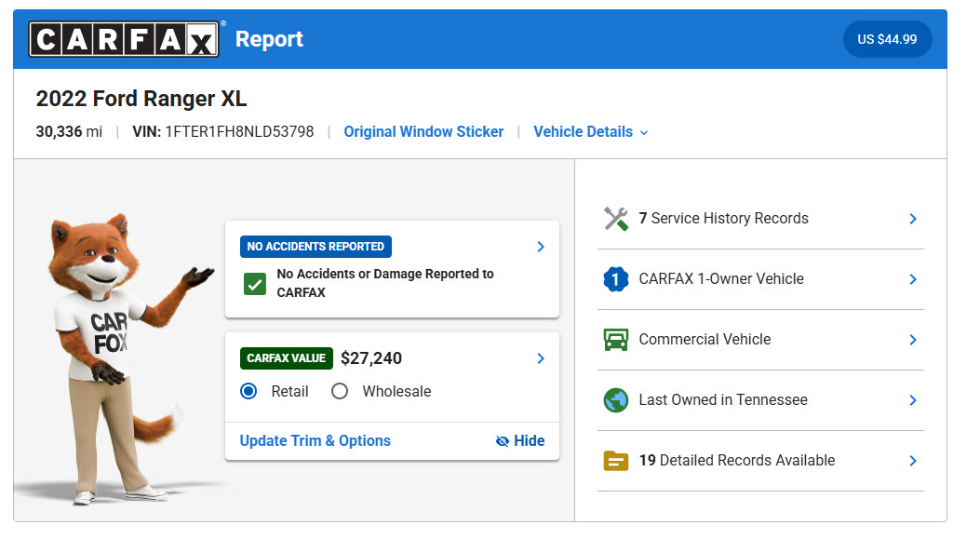Expand the Vehicle Details dropdown
This screenshot has width=980, height=539.
coord(591,132)
